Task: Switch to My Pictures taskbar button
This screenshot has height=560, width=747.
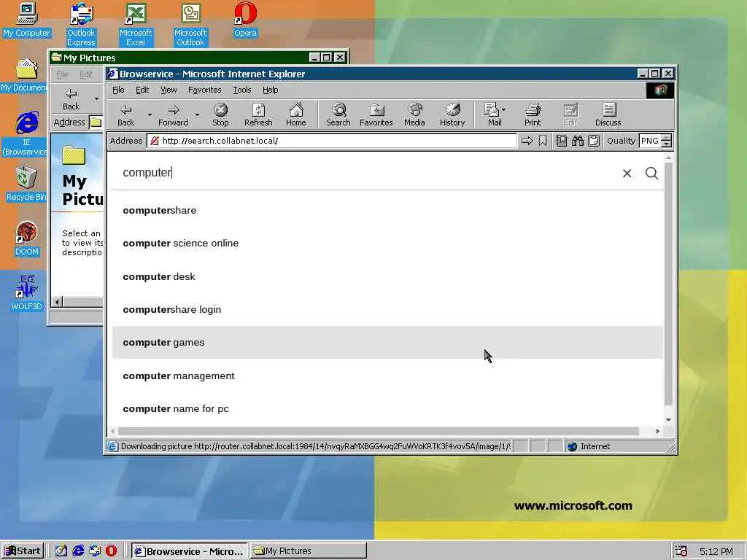Action: (x=309, y=551)
